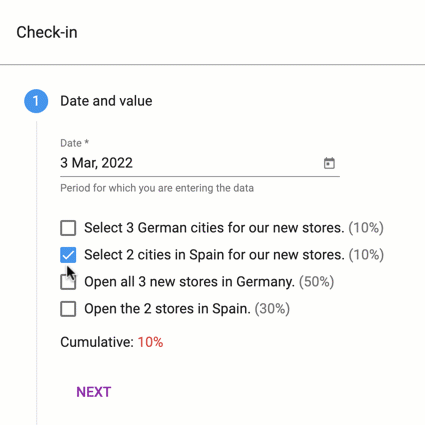Tick 'Open all 3 new stores in Germany' box

(x=68, y=282)
